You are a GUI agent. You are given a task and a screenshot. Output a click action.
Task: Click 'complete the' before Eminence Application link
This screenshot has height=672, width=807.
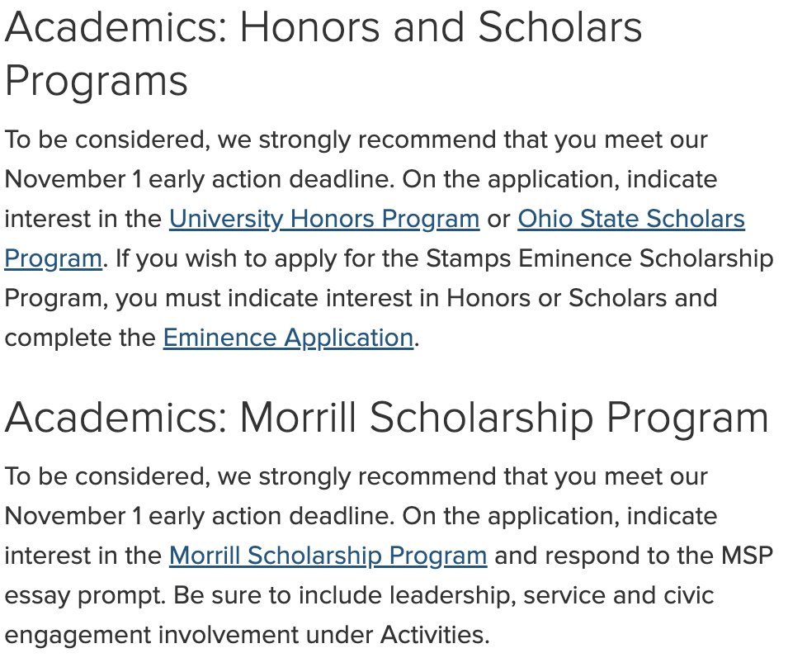(x=80, y=338)
